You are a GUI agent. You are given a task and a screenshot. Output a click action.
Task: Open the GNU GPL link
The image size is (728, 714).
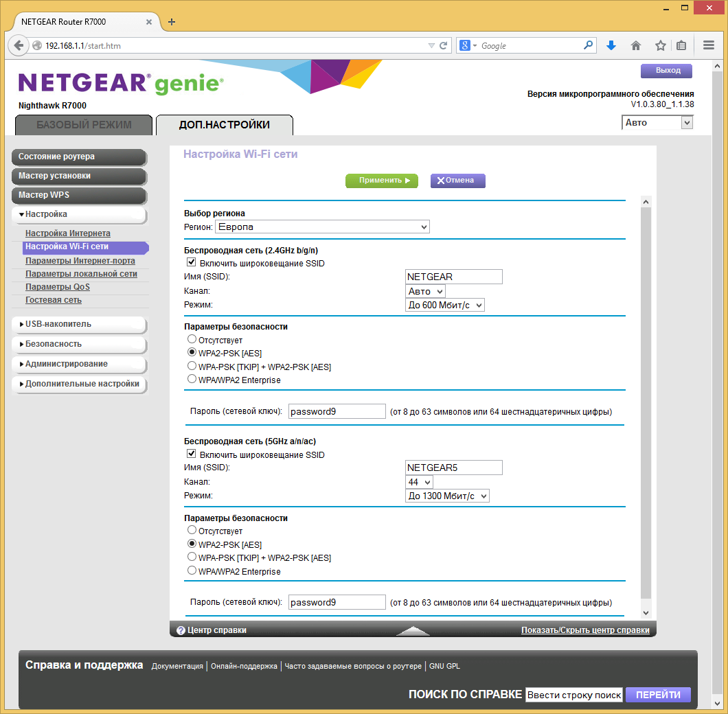tap(444, 666)
